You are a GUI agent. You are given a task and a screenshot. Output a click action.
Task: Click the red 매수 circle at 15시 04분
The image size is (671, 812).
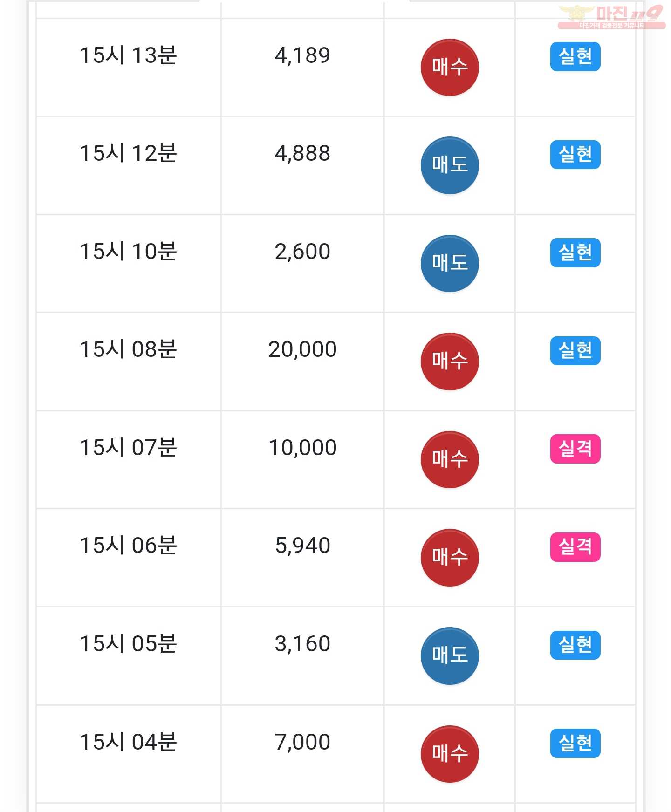450,754
